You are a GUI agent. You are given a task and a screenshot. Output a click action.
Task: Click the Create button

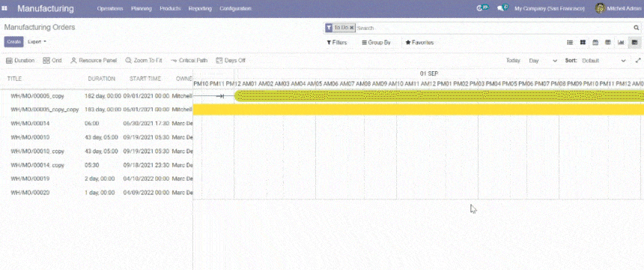[13, 42]
